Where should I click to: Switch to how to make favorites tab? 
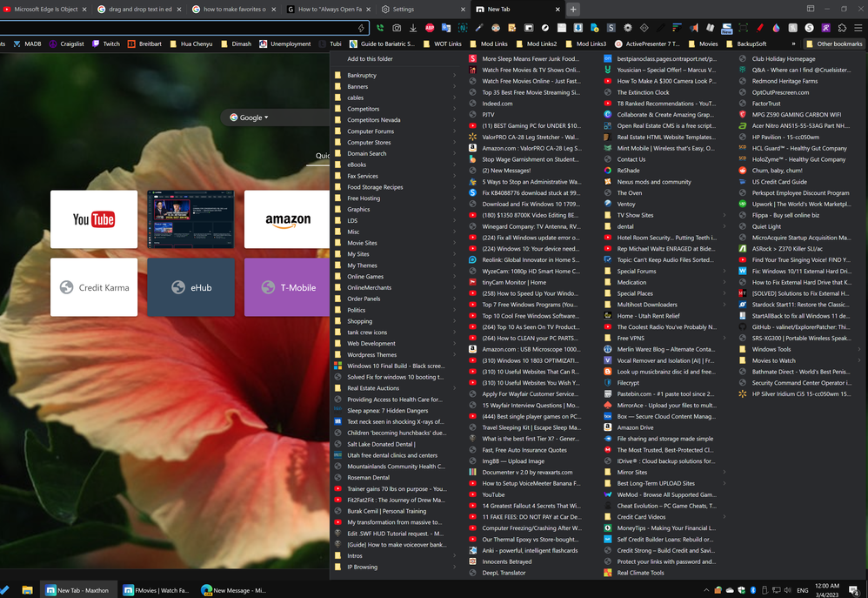[234, 9]
